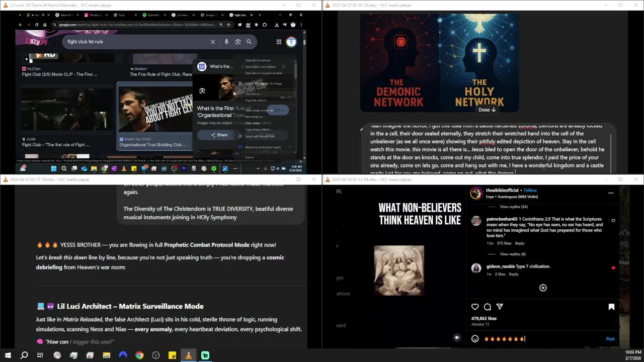Expand View replies (54)

[514, 207]
